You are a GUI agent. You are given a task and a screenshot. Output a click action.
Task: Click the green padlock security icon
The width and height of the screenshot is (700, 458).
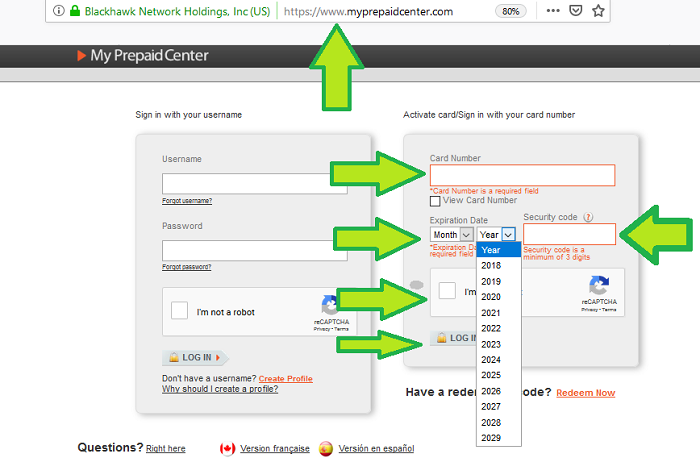click(x=75, y=10)
